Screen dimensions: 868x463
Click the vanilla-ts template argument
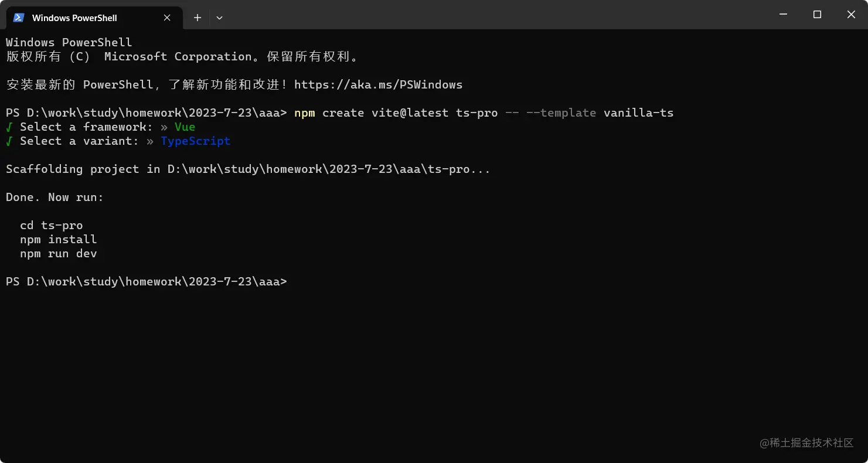point(638,113)
